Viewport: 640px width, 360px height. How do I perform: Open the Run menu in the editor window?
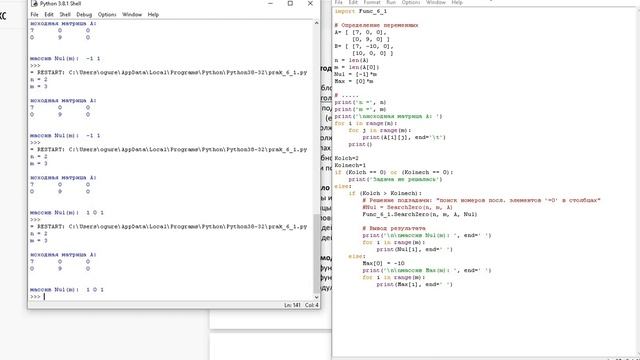point(391,2)
